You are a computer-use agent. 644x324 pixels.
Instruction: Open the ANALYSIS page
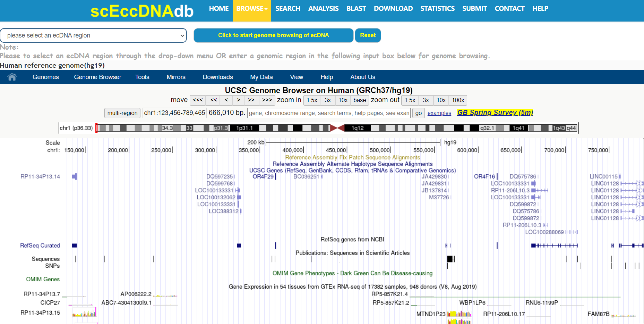coord(323,9)
